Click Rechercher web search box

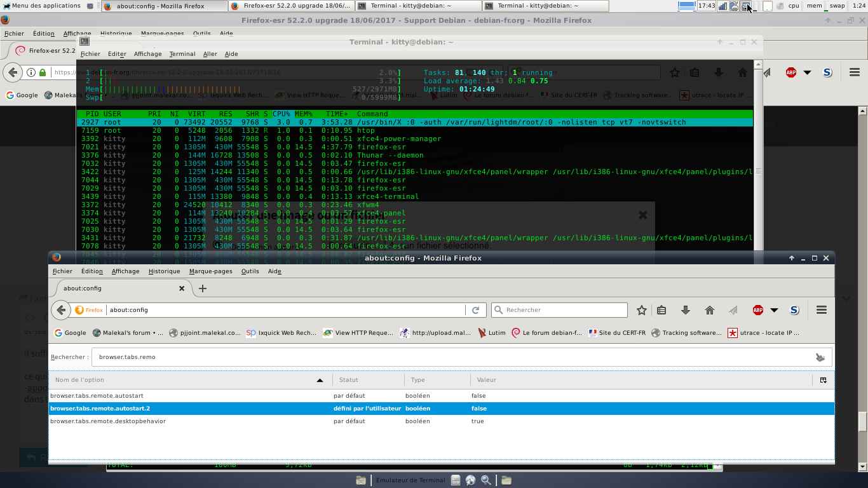point(559,310)
